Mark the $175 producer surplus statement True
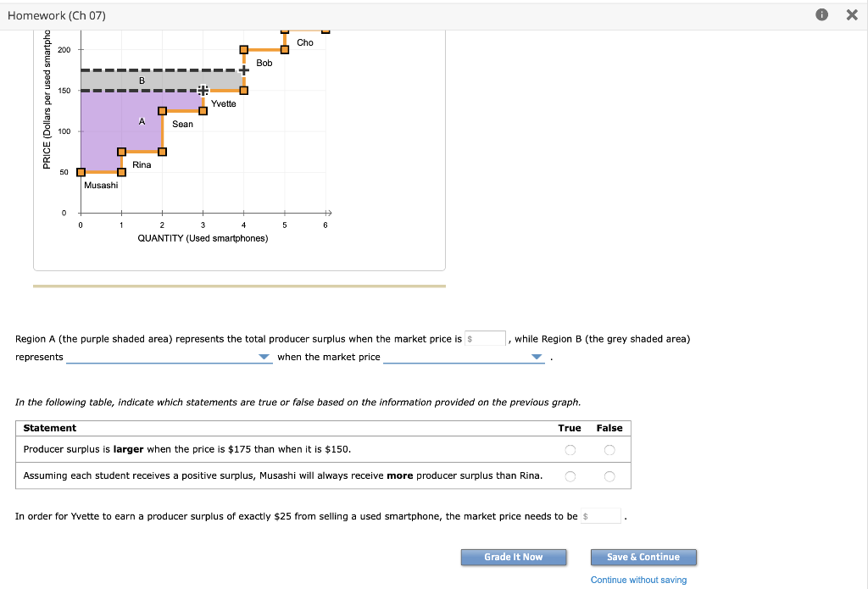The width and height of the screenshot is (868, 589). click(x=570, y=449)
